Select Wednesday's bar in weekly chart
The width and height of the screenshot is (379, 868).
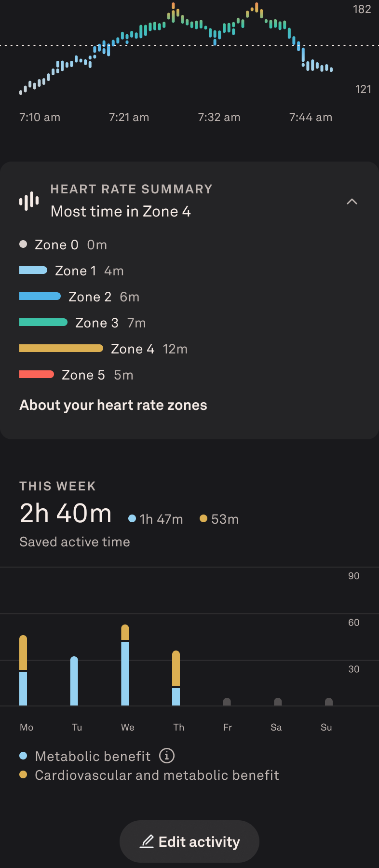pos(125,665)
